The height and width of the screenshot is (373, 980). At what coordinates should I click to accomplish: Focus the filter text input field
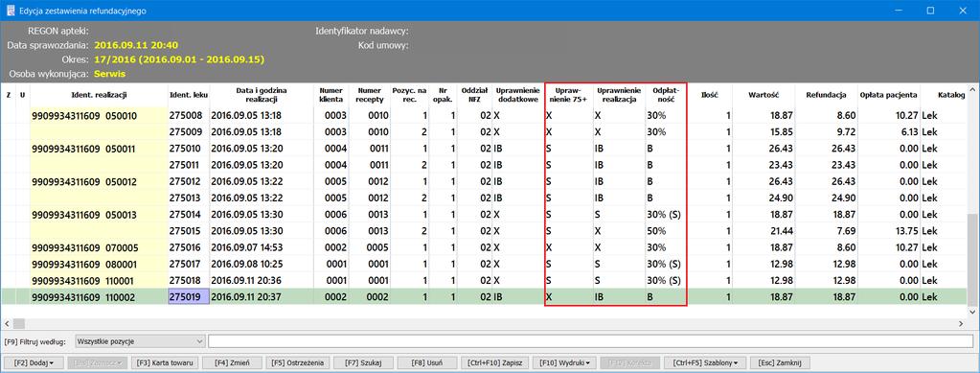coord(590,341)
